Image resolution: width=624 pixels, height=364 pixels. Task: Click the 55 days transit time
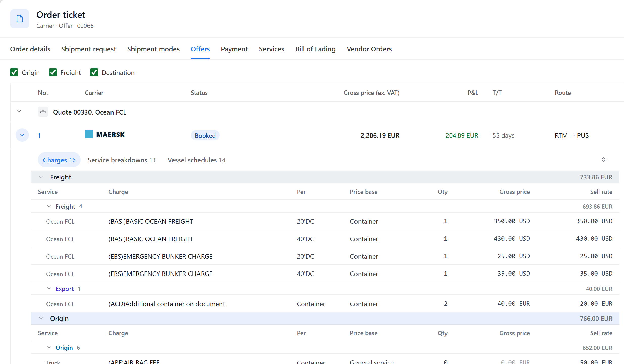[503, 135]
